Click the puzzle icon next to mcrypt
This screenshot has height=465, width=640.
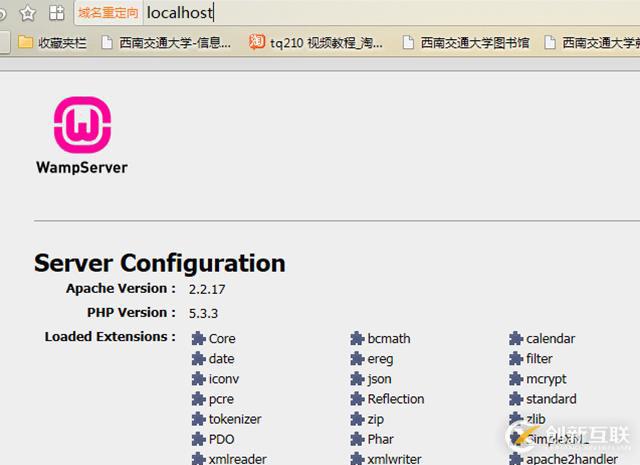516,379
